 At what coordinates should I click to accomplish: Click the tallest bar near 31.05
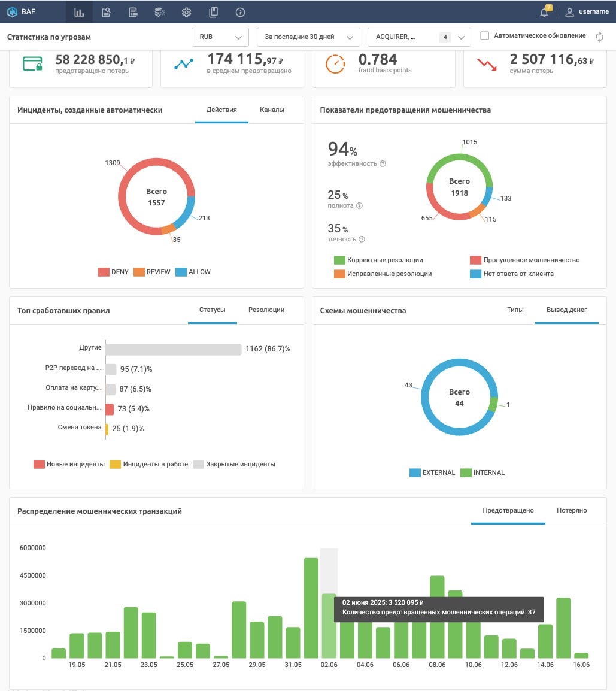coord(311,608)
